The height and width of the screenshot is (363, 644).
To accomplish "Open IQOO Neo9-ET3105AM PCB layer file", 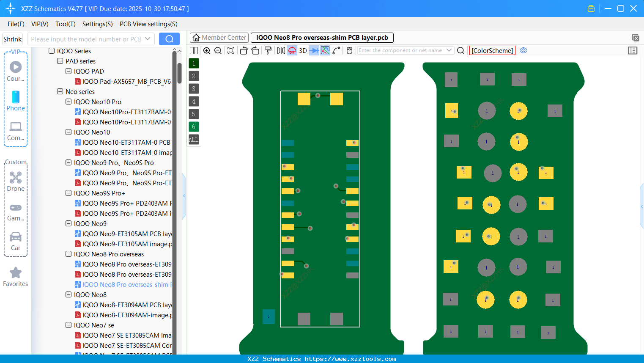I will tap(123, 234).
